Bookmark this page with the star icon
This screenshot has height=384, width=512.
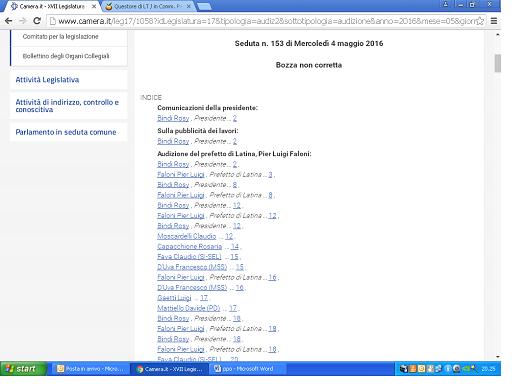tap(480, 21)
